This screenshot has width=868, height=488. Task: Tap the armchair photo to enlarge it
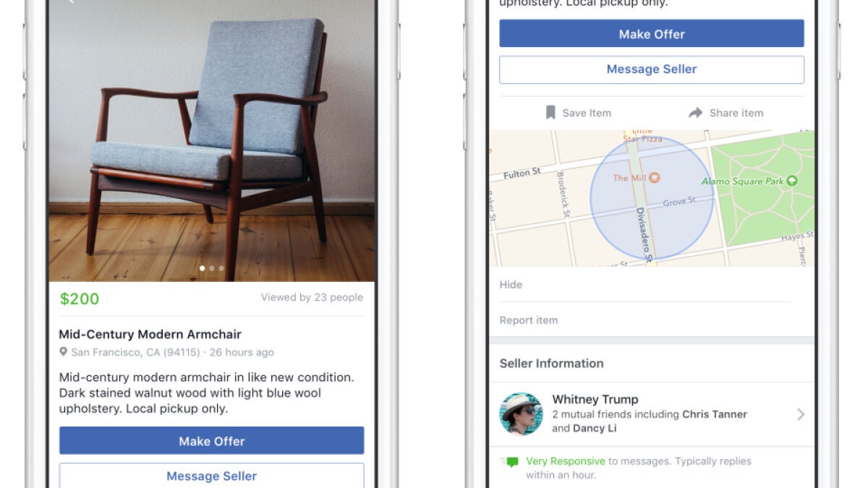(x=212, y=141)
